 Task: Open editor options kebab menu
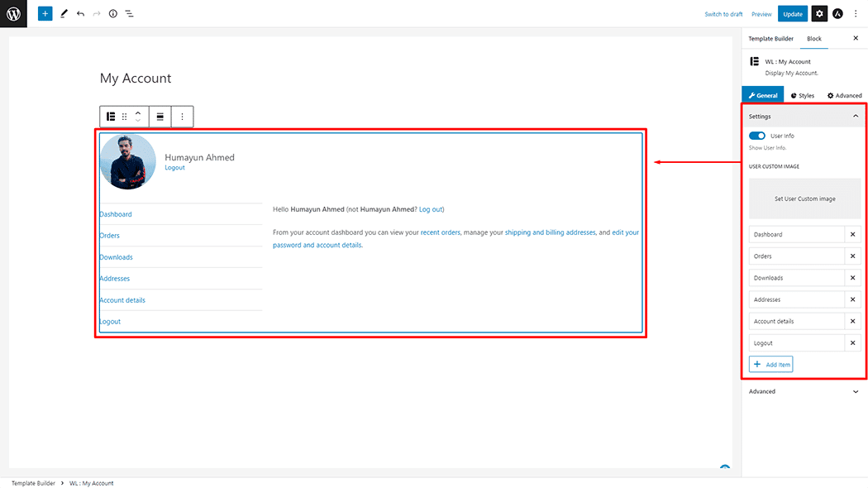[x=856, y=14]
